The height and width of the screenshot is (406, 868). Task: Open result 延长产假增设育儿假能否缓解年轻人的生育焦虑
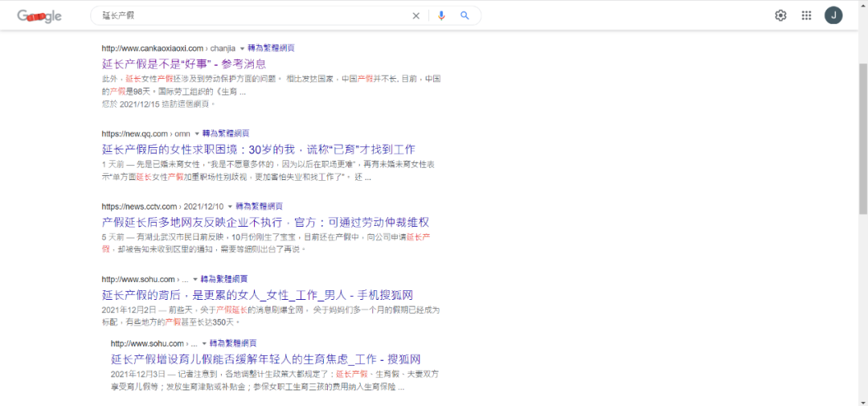coord(266,359)
